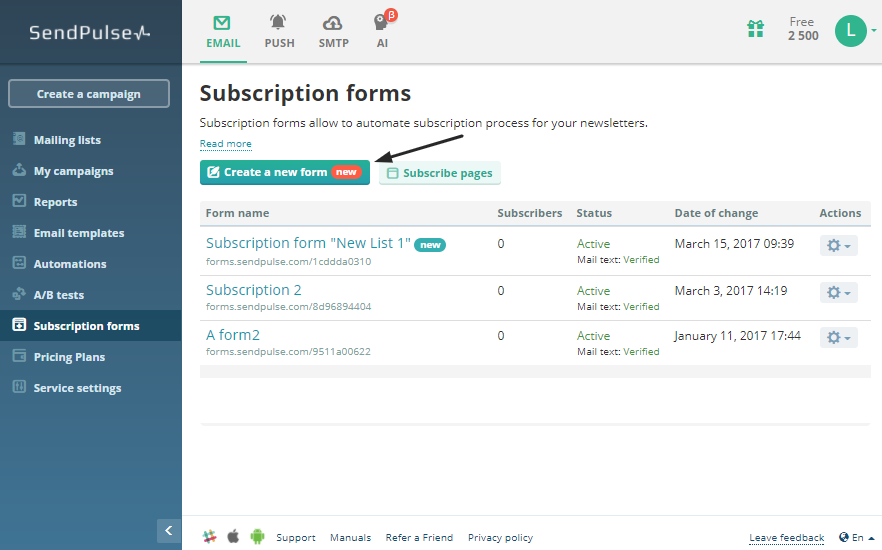This screenshot has height=550, width=882.
Task: Open actions gear for Subscription 2
Action: tap(839, 292)
